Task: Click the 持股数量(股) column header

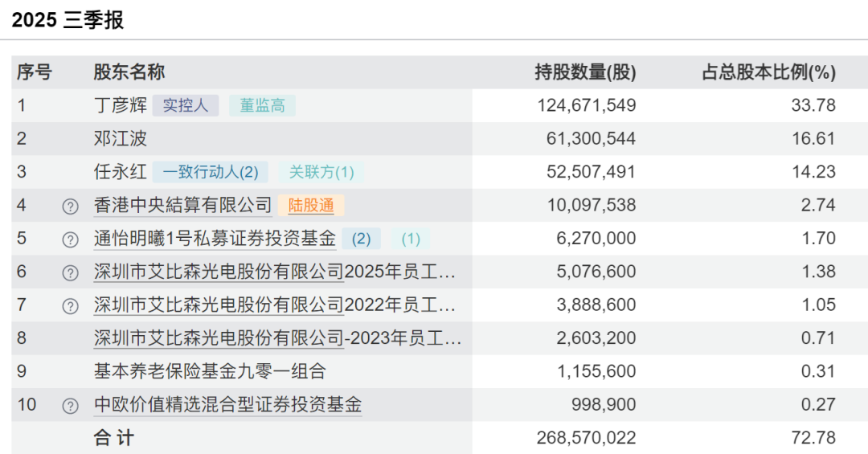Action: 585,72
